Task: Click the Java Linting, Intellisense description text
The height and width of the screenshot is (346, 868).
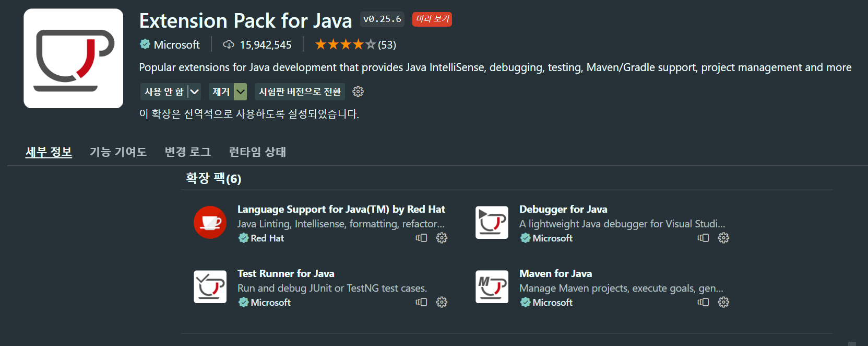Action: [x=341, y=224]
